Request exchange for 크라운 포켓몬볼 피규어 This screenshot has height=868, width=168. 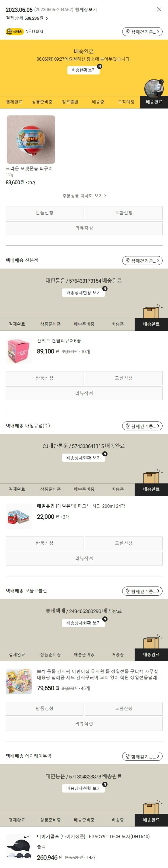coord(123,213)
